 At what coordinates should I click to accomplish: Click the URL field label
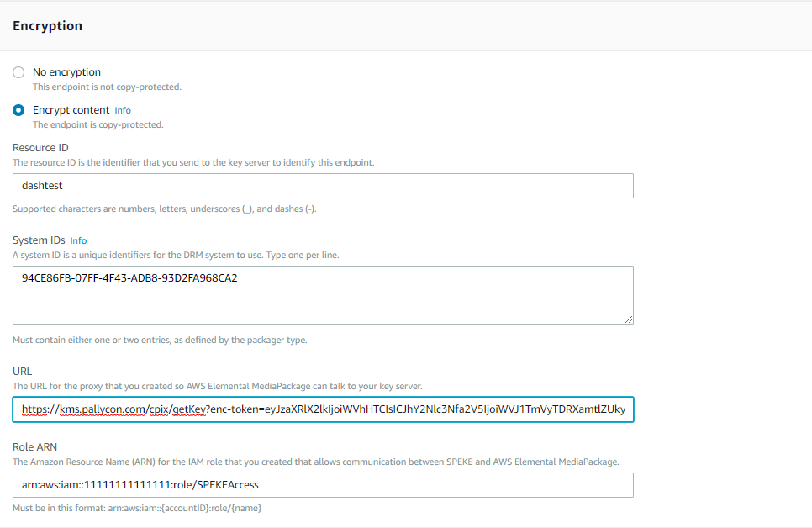[x=22, y=371]
